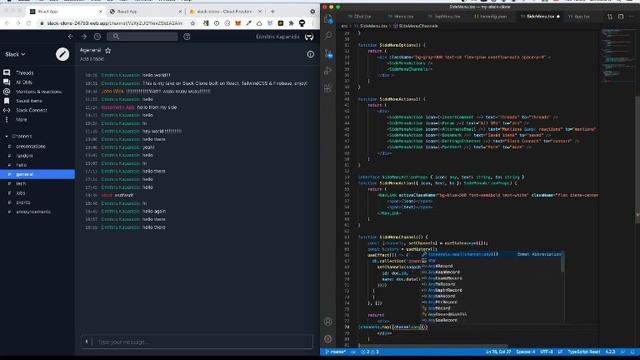
Task: Open VS Code Manage gear icon
Action: coord(328,339)
